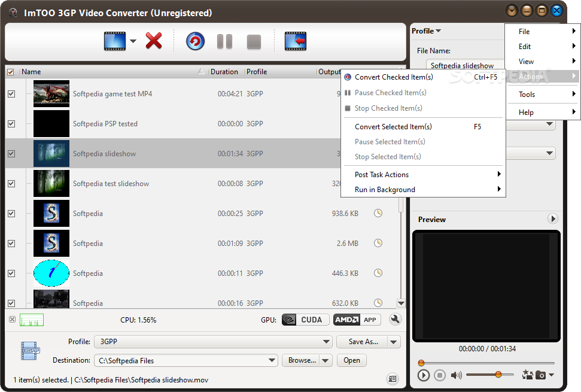Toggle the select-all checkbox in header
Screen dimensions: 581x392
[x=11, y=72]
